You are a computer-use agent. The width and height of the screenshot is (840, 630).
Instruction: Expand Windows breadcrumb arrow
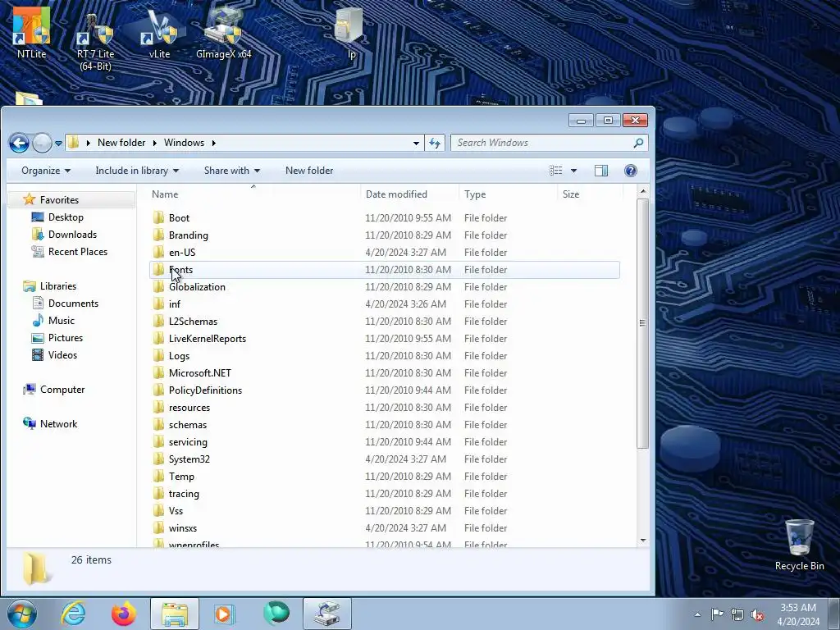point(214,143)
